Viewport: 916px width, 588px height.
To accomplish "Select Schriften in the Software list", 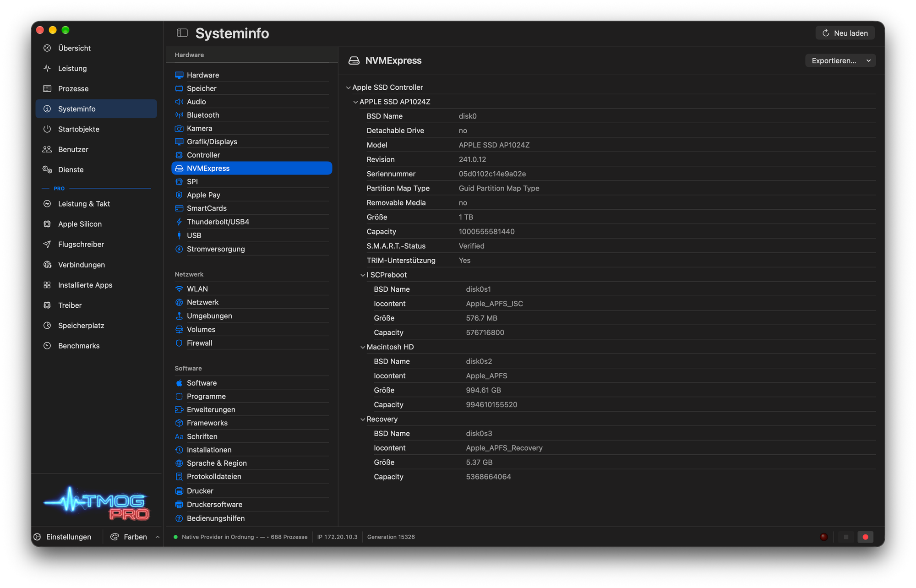I will 251,436.
